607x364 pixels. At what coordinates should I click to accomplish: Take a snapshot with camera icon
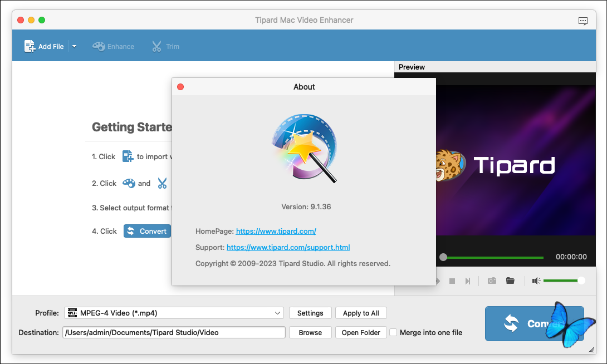tap(492, 281)
